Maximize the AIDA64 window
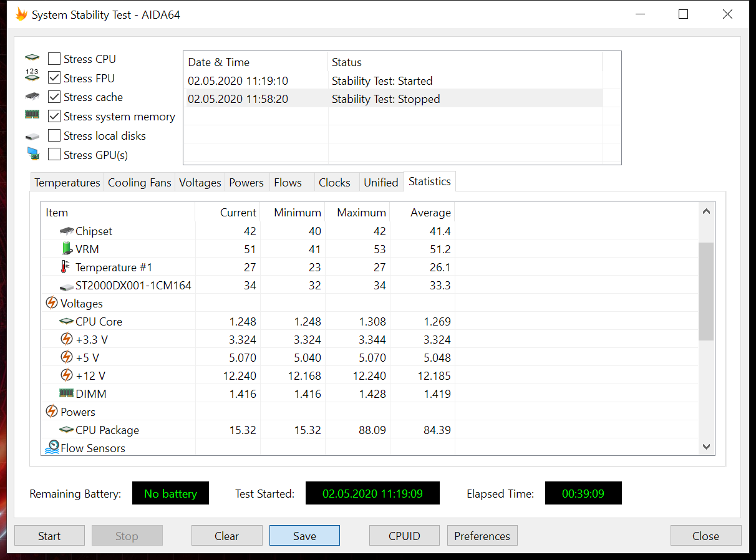The image size is (756, 560). pos(683,14)
